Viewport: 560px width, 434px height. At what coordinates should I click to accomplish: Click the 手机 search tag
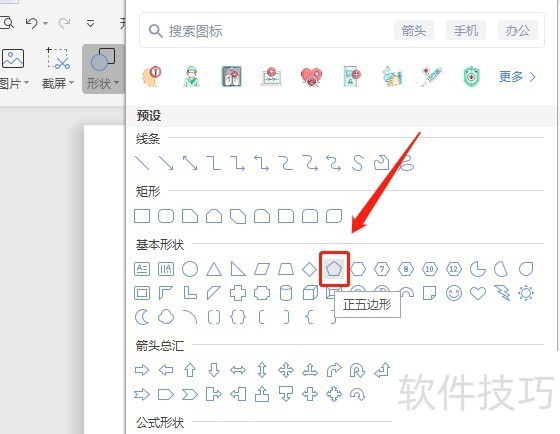466,31
